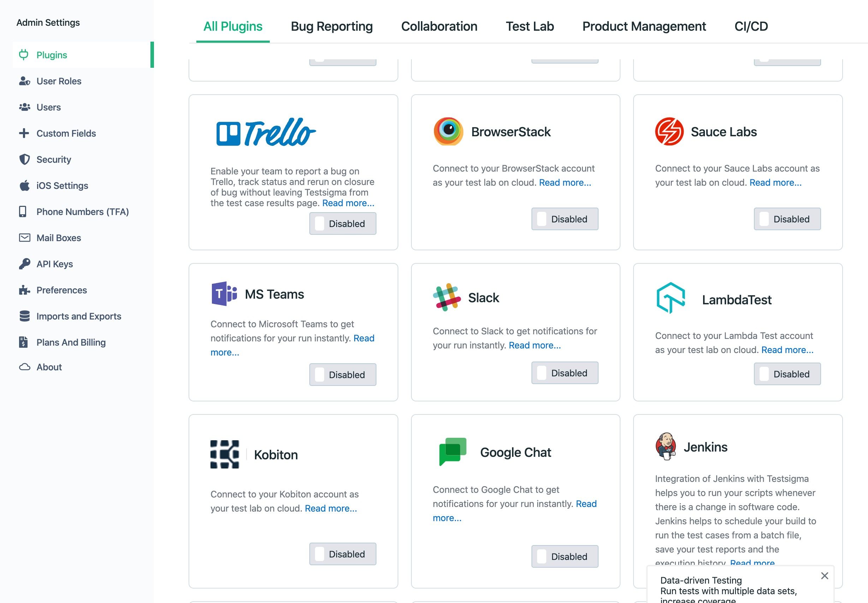Click the Trello logo
Screen dimensions: 868x603
266,132
